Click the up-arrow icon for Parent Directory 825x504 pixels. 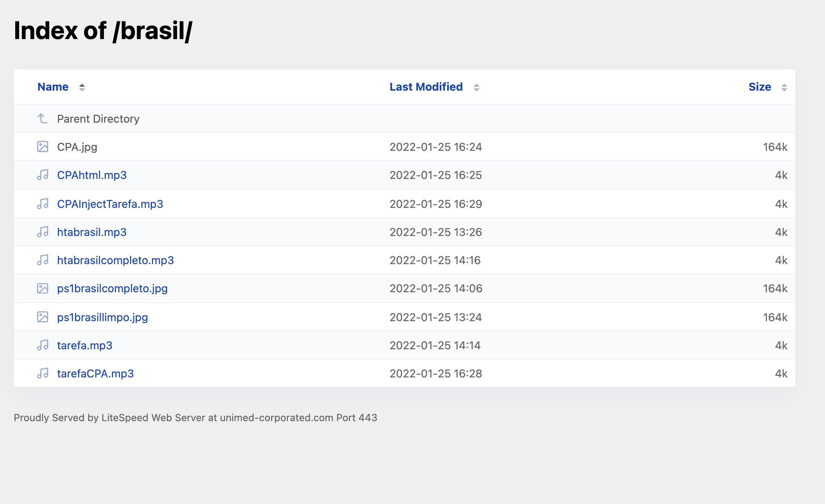pos(43,118)
